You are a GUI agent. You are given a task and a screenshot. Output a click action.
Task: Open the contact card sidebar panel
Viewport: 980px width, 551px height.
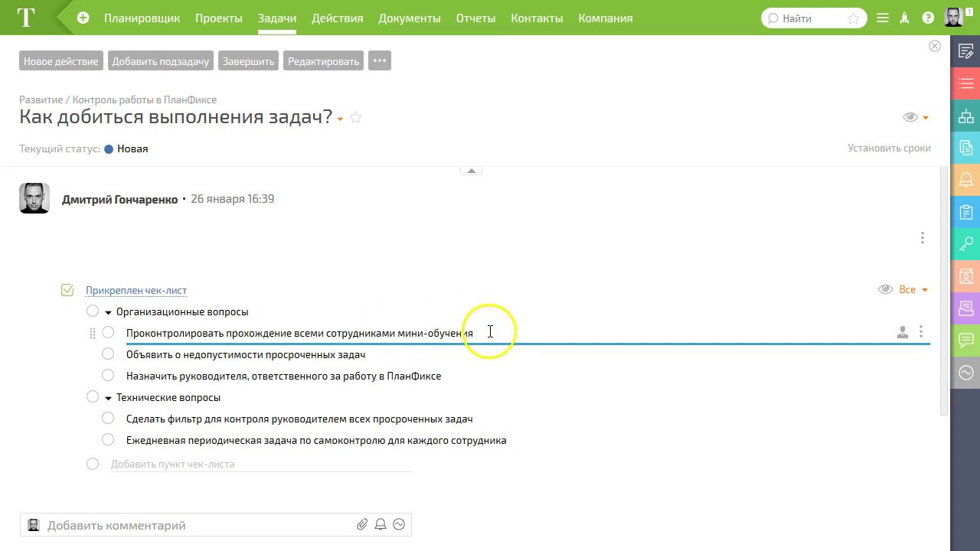(x=965, y=276)
